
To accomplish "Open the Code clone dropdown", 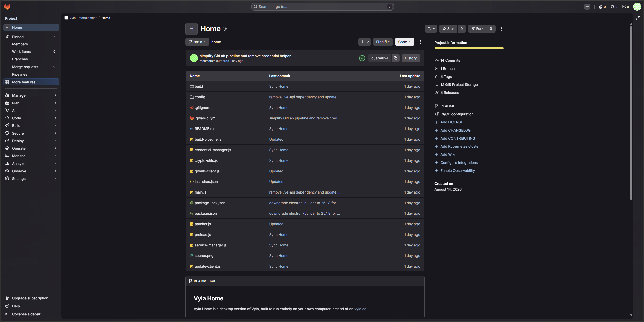I will pos(404,42).
